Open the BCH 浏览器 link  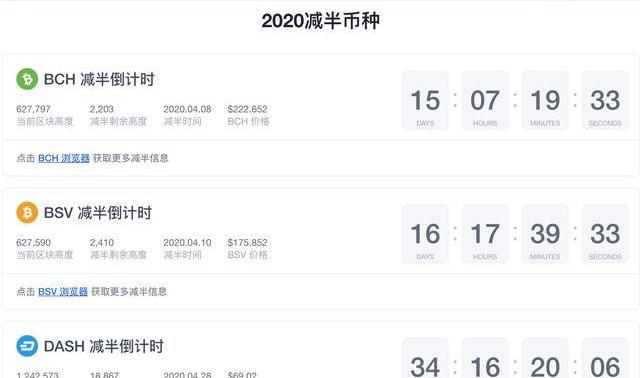(x=64, y=158)
